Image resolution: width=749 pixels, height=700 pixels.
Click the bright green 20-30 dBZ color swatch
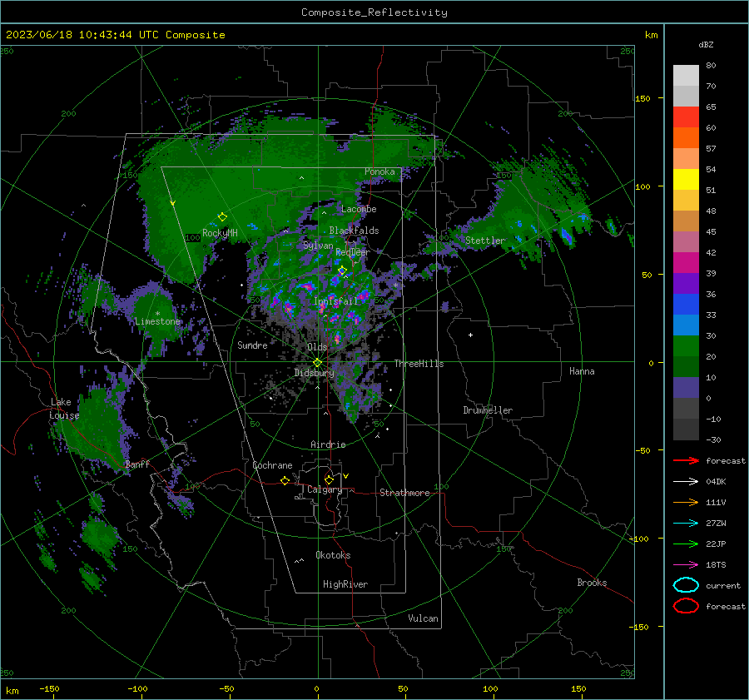point(686,346)
